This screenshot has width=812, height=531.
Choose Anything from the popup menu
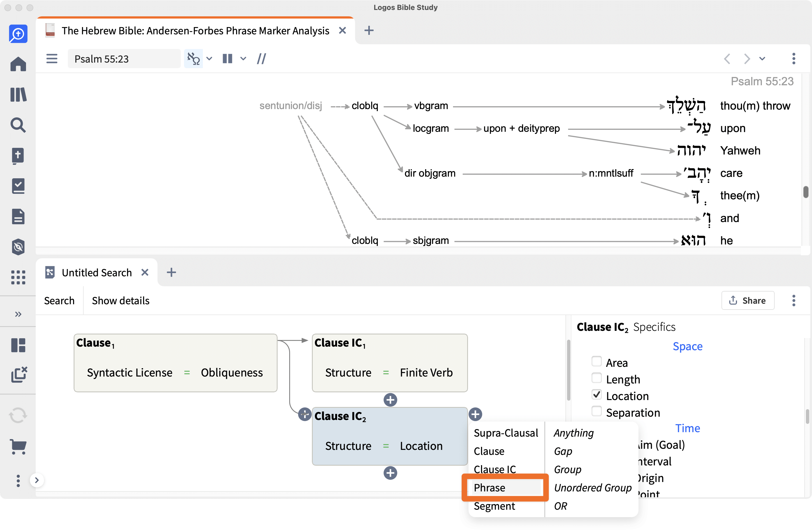click(x=573, y=433)
